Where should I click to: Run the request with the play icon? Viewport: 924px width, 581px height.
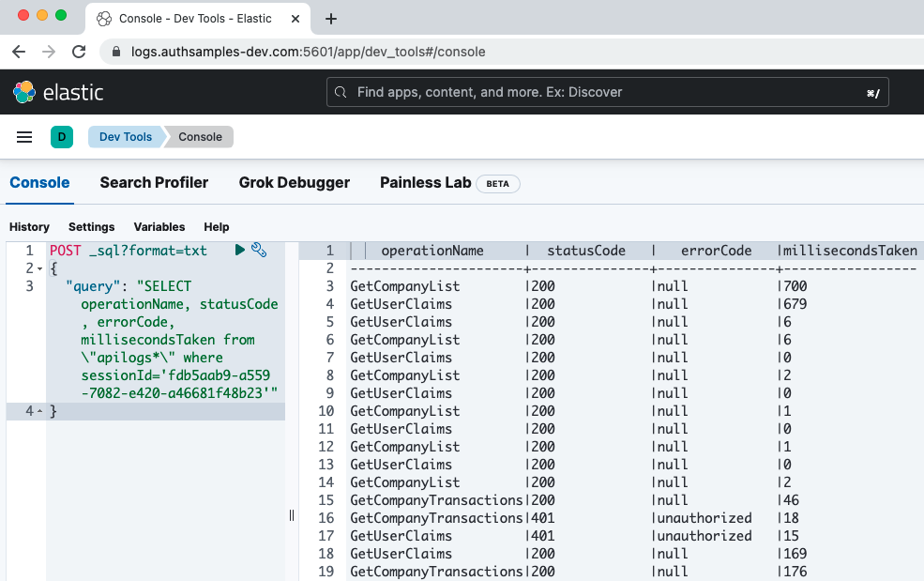[240, 250]
